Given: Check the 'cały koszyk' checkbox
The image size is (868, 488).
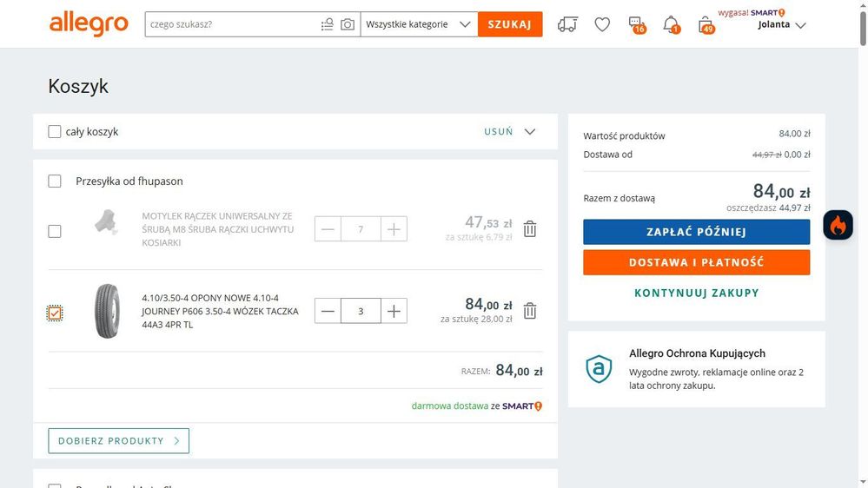Looking at the screenshot, I should coord(55,132).
